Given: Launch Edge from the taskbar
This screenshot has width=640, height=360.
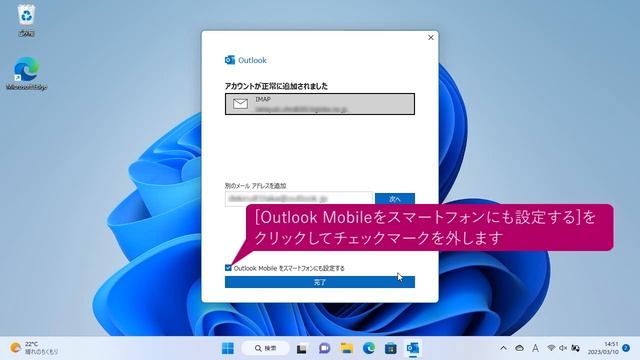Looking at the screenshot, I should (x=369, y=348).
